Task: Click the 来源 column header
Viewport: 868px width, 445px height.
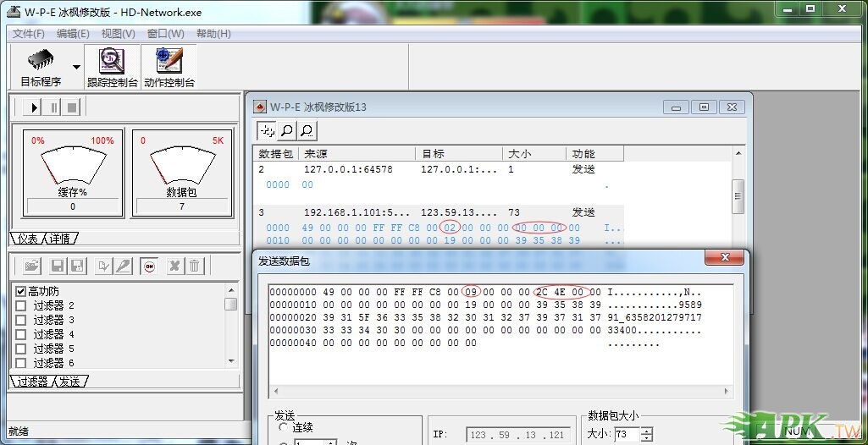Action: (x=357, y=154)
